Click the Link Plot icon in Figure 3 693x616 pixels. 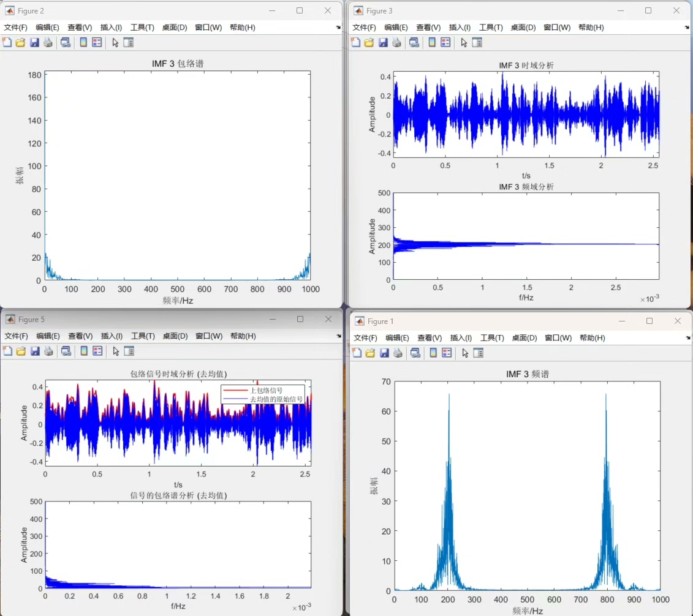[x=415, y=42]
